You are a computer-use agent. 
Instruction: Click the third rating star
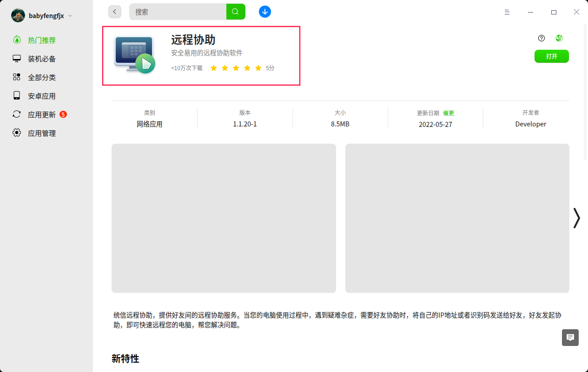(236, 68)
